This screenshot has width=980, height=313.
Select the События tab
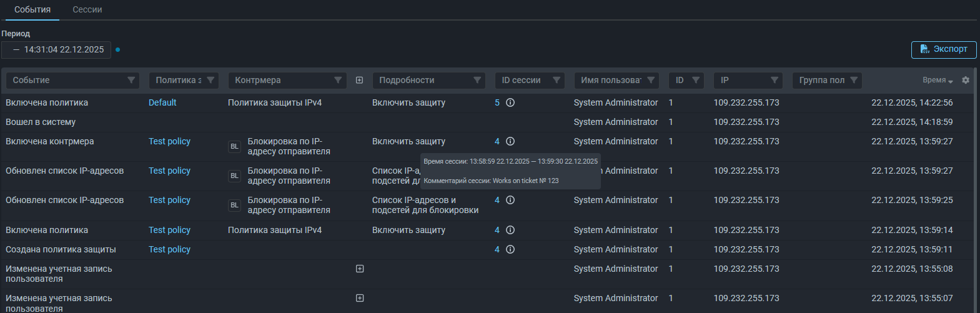tap(32, 10)
